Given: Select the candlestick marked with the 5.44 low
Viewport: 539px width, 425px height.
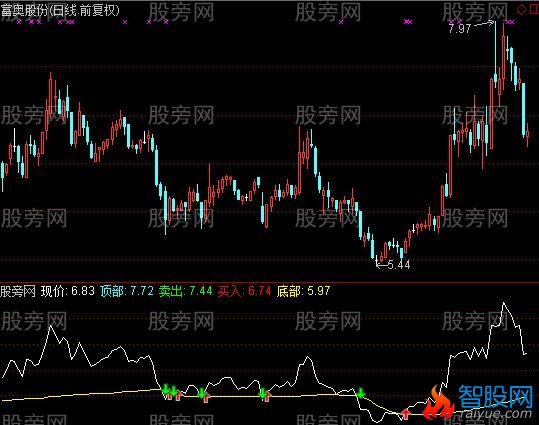Looking at the screenshot, I should click(377, 260).
